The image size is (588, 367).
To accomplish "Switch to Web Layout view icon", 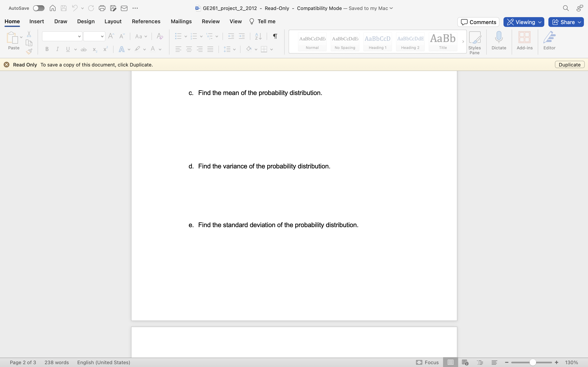I will pyautogui.click(x=465, y=362).
